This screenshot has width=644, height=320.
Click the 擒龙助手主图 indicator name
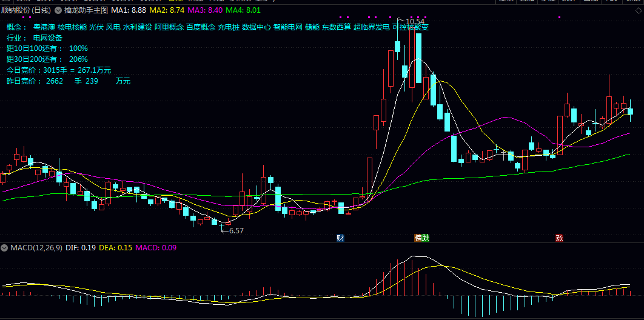(85, 10)
